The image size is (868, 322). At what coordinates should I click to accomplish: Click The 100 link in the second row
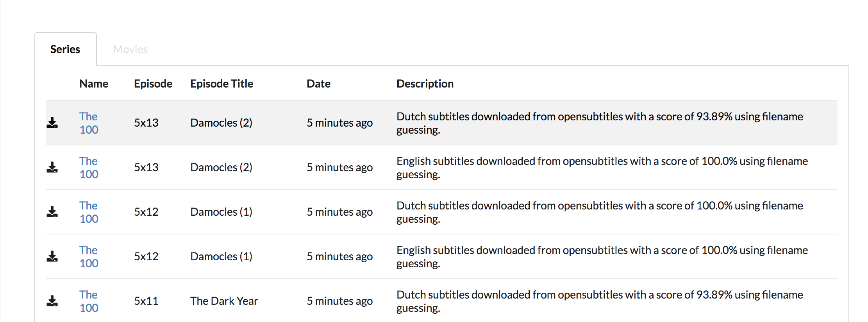(x=89, y=167)
